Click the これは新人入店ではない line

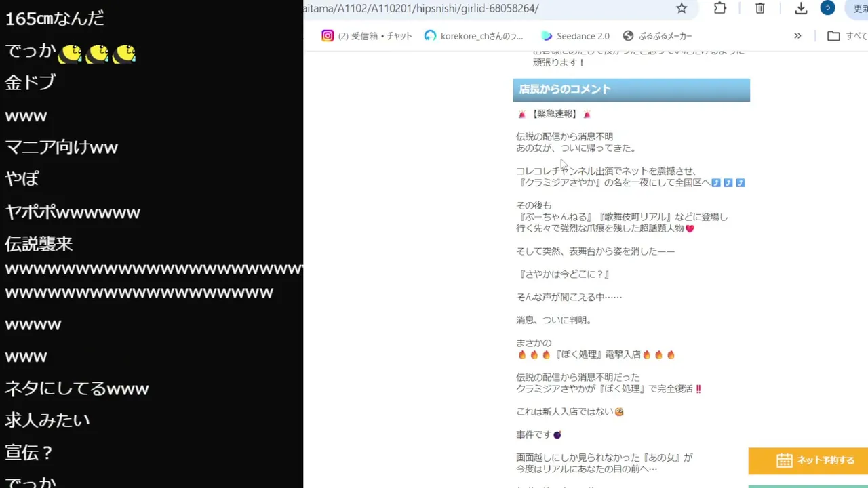click(570, 411)
